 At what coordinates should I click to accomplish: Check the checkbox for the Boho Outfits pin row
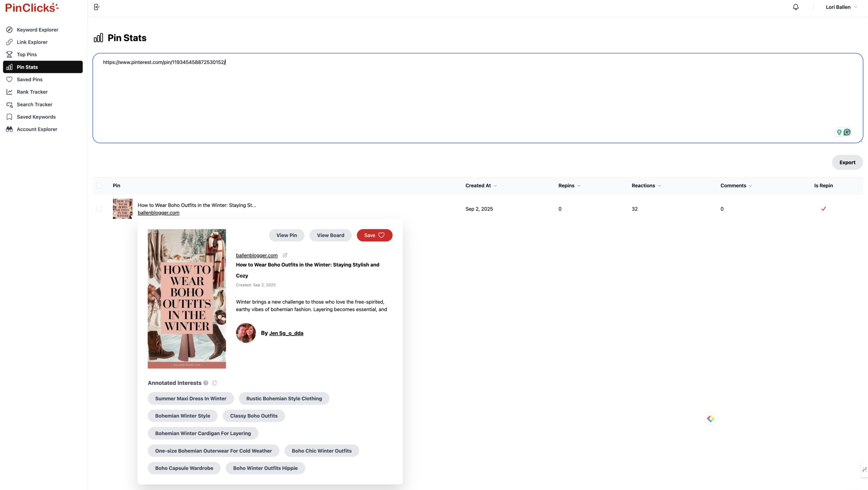point(99,209)
